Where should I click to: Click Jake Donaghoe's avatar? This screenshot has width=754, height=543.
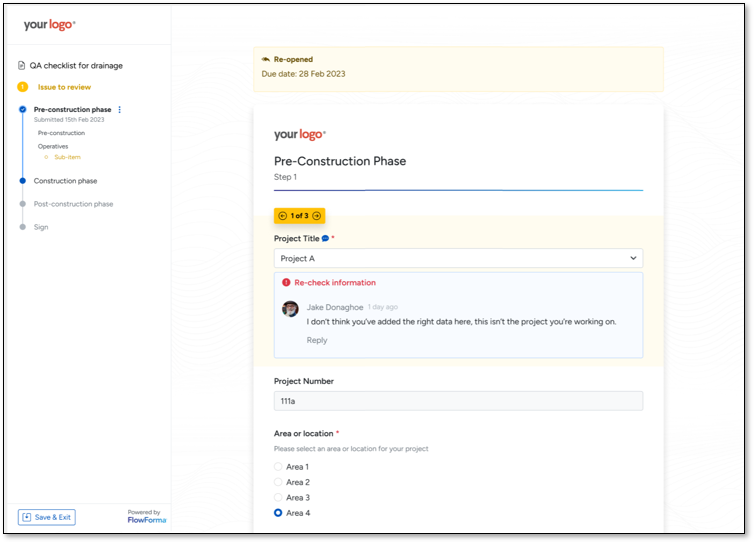pyautogui.click(x=290, y=309)
